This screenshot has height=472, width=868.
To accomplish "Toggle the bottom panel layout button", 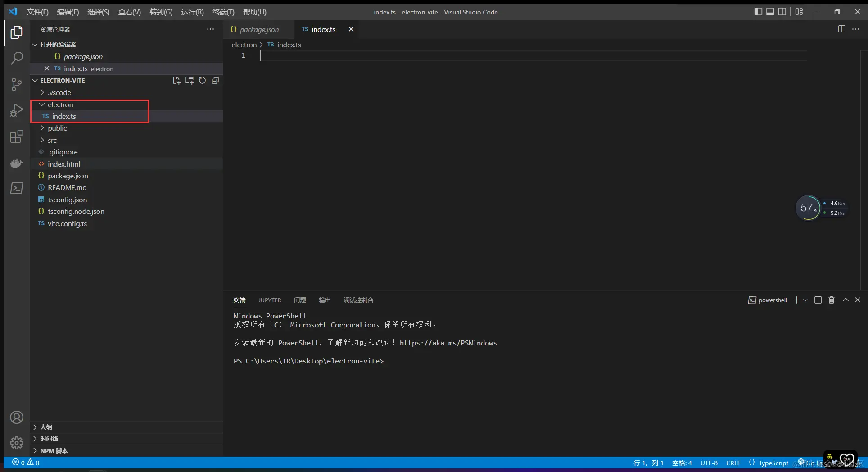I will [770, 12].
